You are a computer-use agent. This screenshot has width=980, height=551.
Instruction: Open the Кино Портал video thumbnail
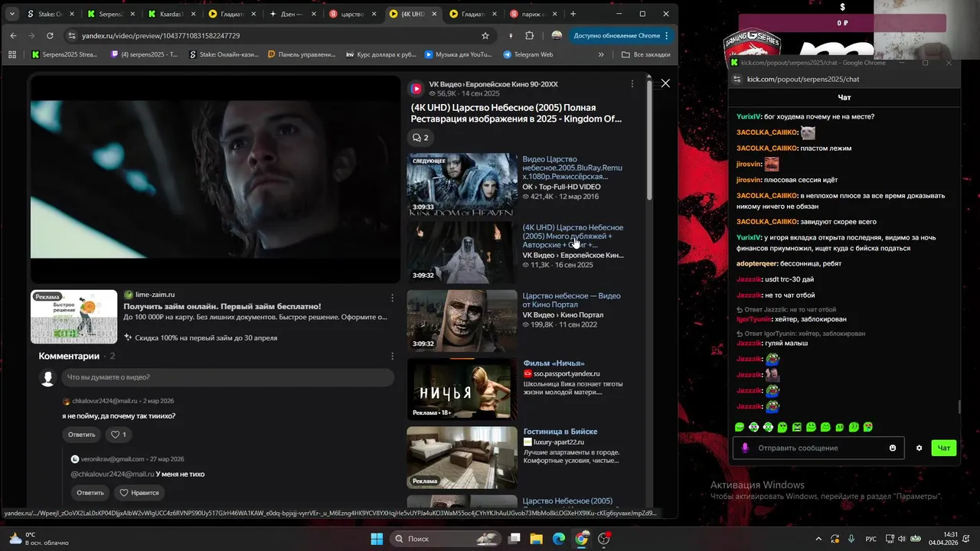click(462, 321)
